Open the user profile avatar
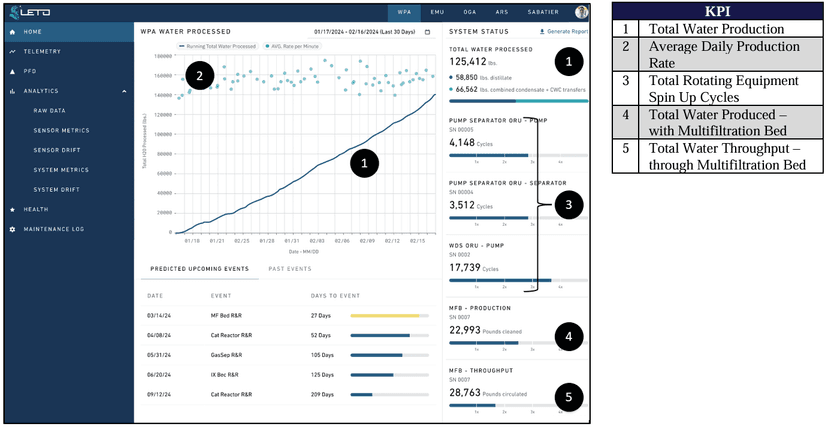The height and width of the screenshot is (427, 828). tap(582, 13)
